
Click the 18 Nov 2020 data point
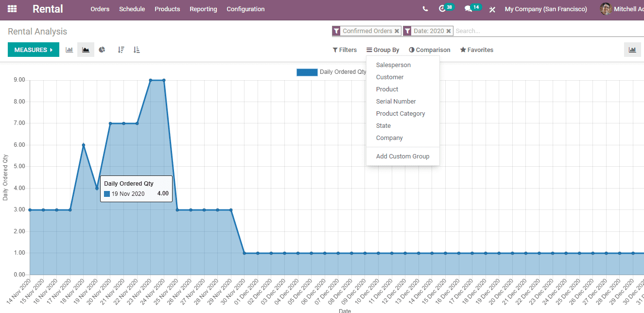click(84, 145)
